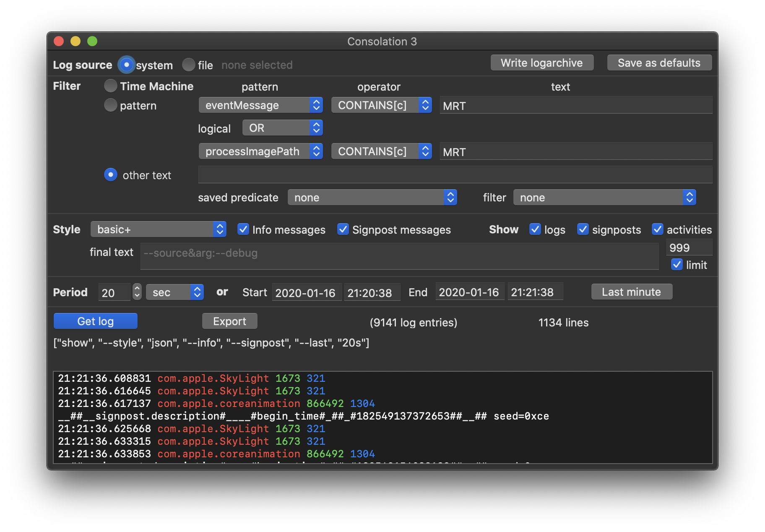The width and height of the screenshot is (765, 532).
Task: Open the basic+ Style dropdown
Action: tap(159, 229)
